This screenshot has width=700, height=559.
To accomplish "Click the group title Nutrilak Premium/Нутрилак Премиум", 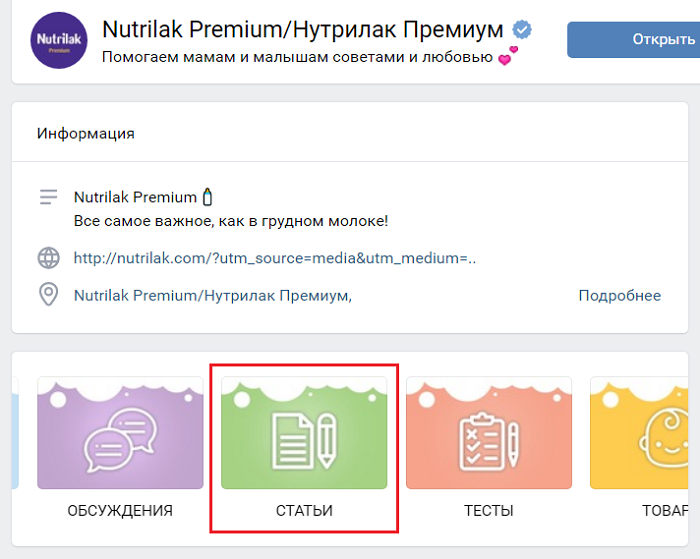I will [x=303, y=29].
